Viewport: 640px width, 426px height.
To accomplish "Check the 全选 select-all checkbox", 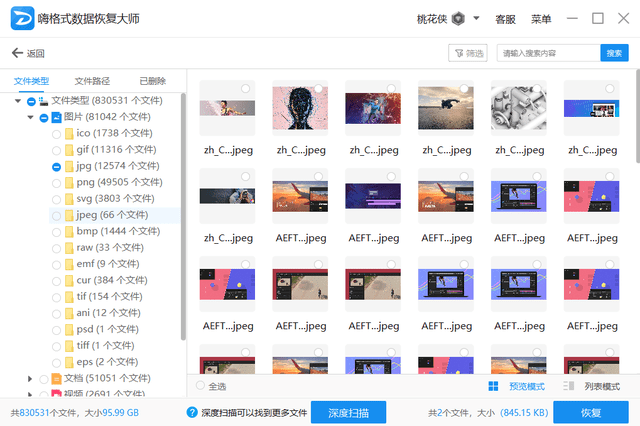I will click(x=200, y=386).
